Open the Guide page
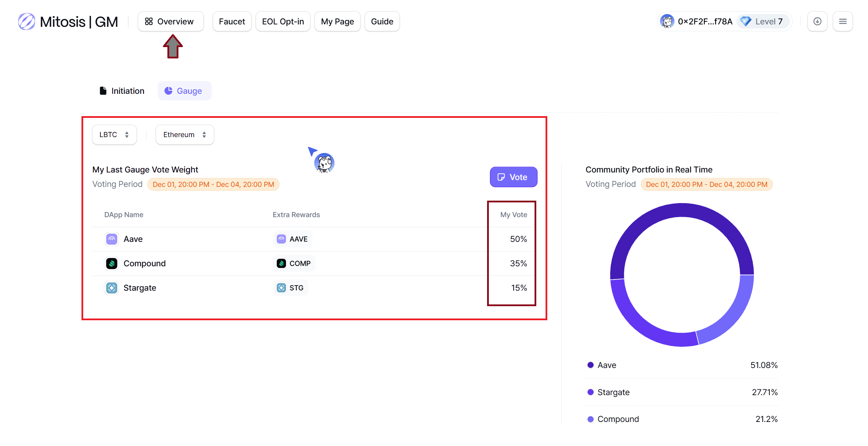Image resolution: width=868 pixels, height=446 pixels. coord(382,21)
